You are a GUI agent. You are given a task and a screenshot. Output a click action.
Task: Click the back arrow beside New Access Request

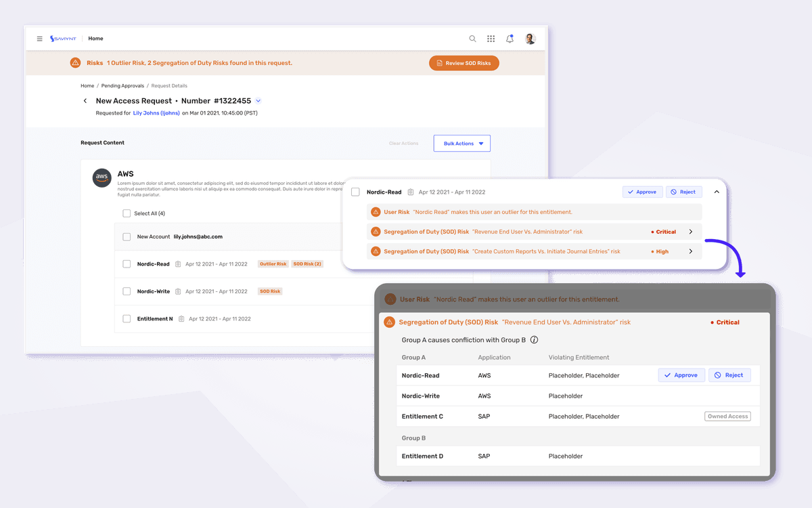[x=85, y=101]
